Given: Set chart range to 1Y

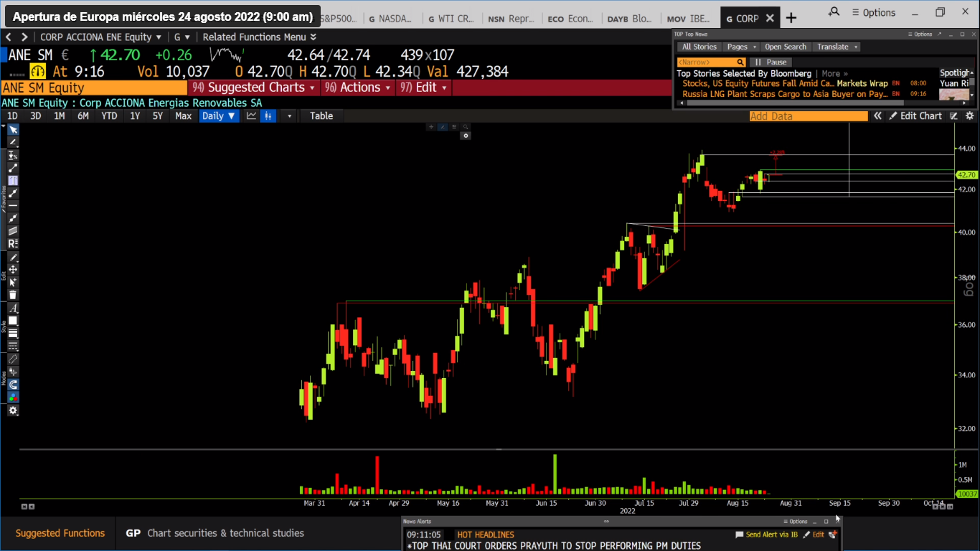Looking at the screenshot, I should click(135, 116).
